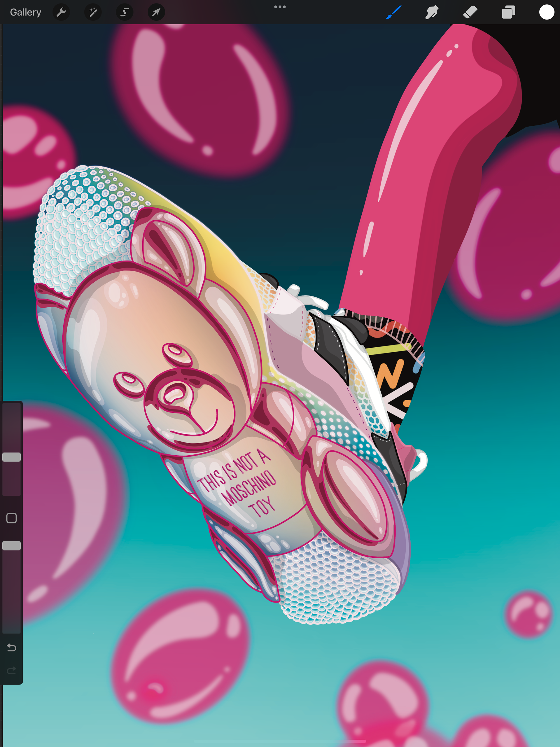This screenshot has height=747, width=560.
Task: Undo the last action
Action: pyautogui.click(x=11, y=647)
